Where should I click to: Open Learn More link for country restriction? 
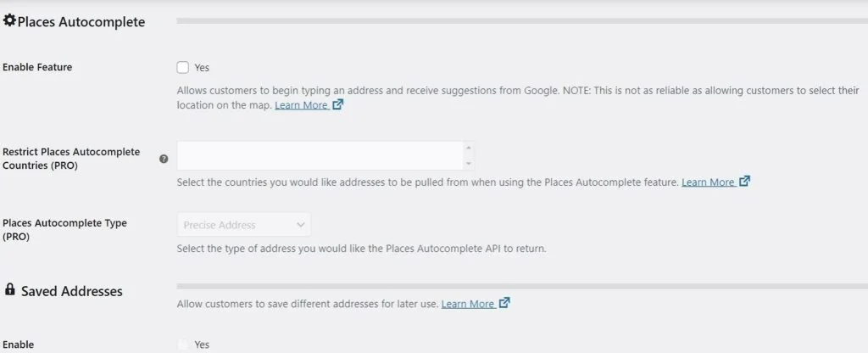708,182
